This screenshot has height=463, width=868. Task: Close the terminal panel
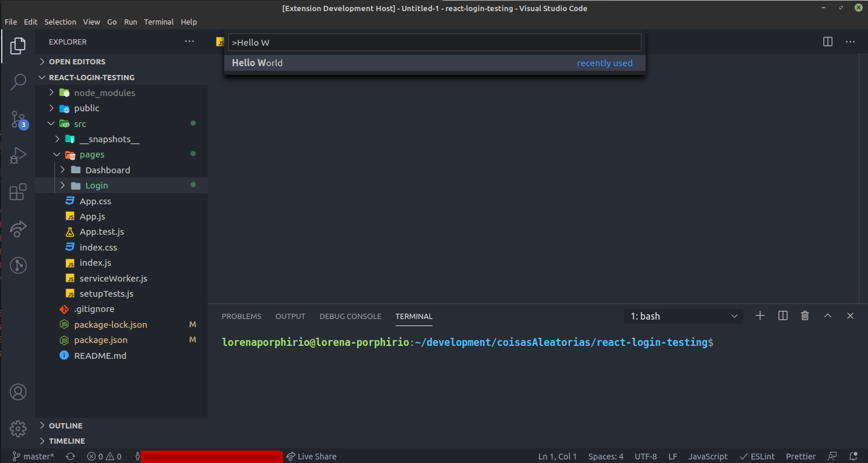[x=850, y=315]
